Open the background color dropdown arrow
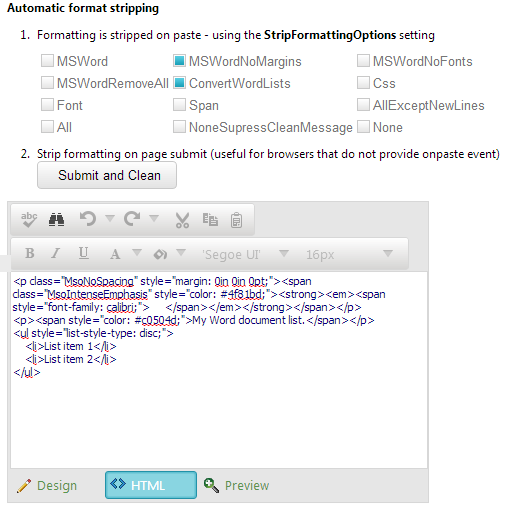 pyautogui.click(x=181, y=252)
